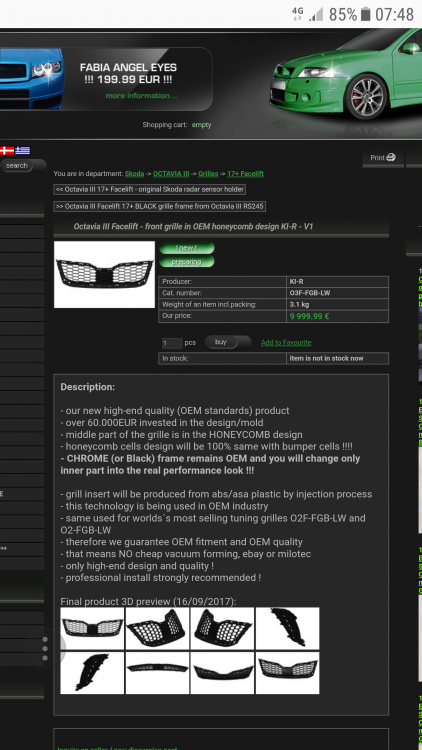
Task: Open Skoda department breadcrumb link
Action: pyautogui.click(x=134, y=174)
